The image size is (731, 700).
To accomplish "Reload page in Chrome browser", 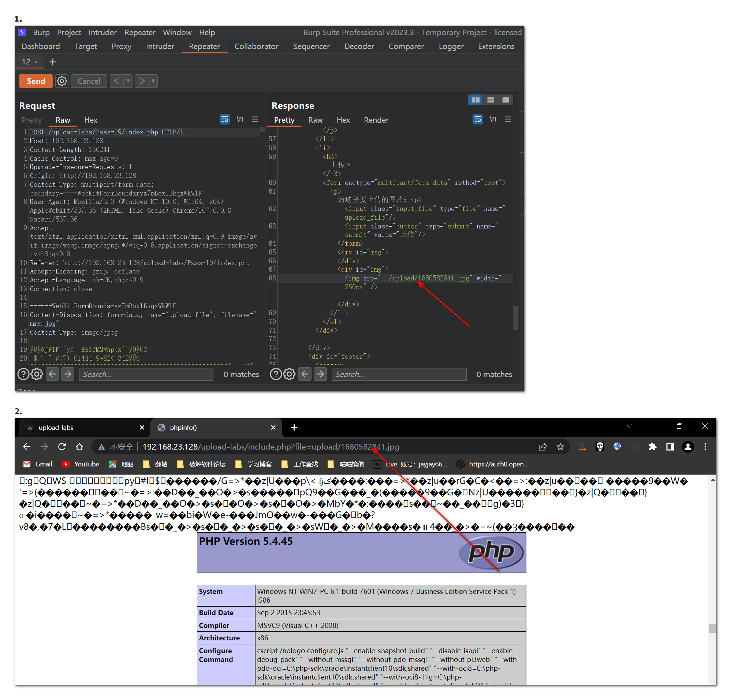I will coord(62,446).
